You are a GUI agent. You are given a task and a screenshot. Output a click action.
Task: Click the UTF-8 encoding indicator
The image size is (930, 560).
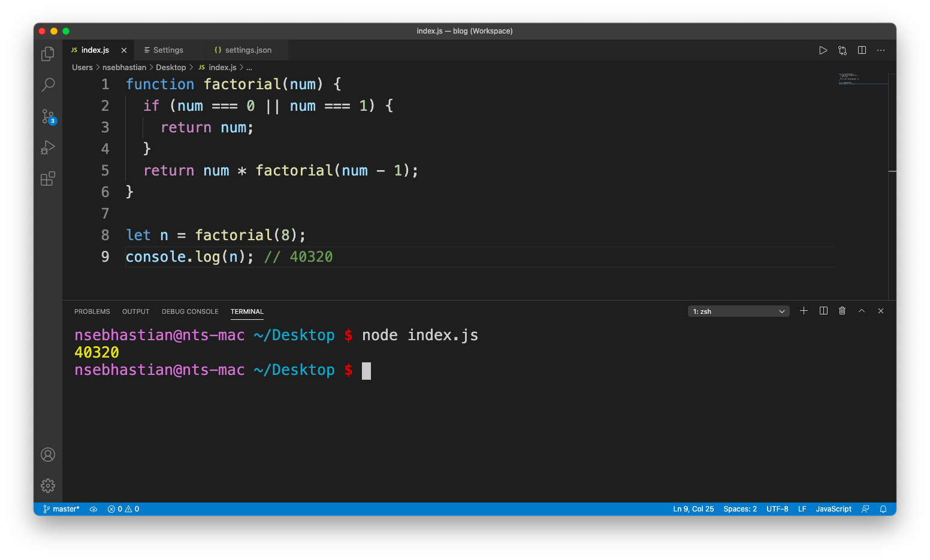click(777, 508)
